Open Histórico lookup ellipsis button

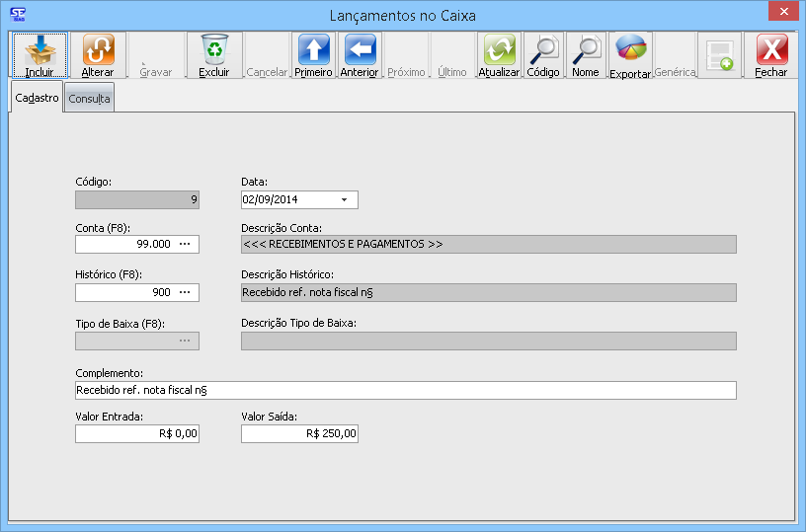[185, 292]
